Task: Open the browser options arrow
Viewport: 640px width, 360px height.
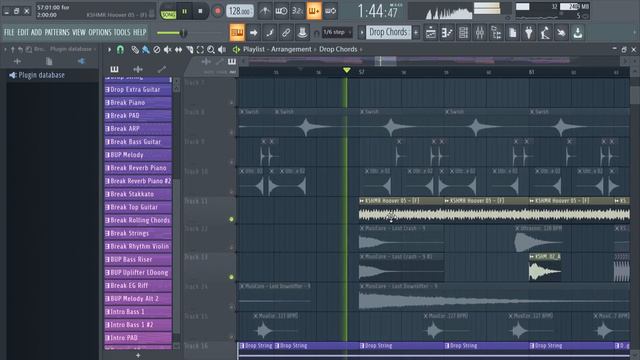Action: click(5, 49)
